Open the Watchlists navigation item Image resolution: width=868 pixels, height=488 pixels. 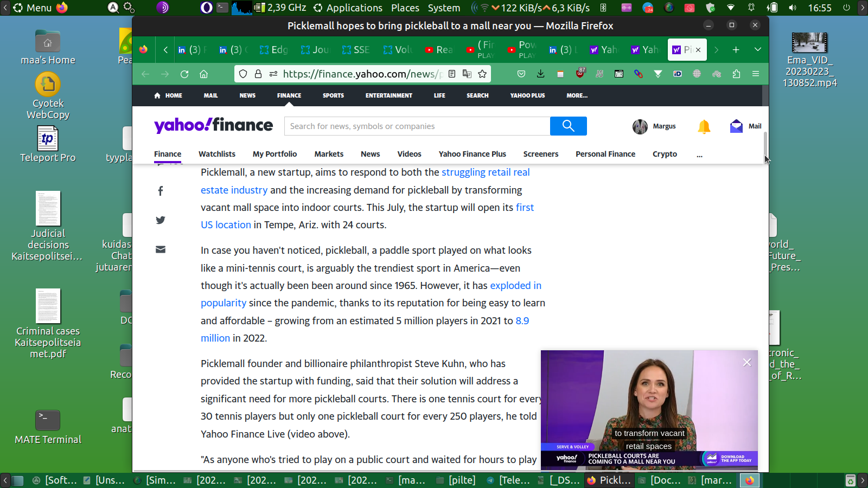pos(217,154)
